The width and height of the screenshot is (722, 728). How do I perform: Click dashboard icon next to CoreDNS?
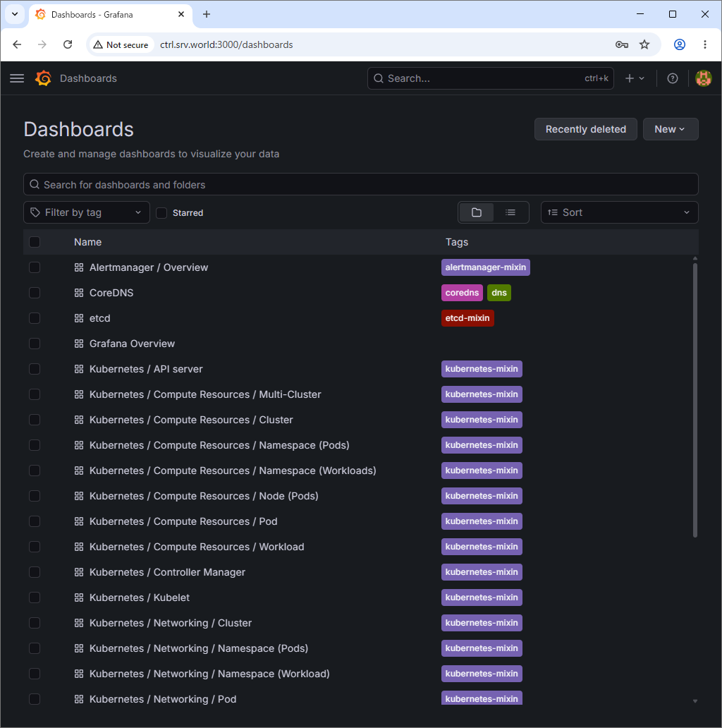click(x=79, y=293)
